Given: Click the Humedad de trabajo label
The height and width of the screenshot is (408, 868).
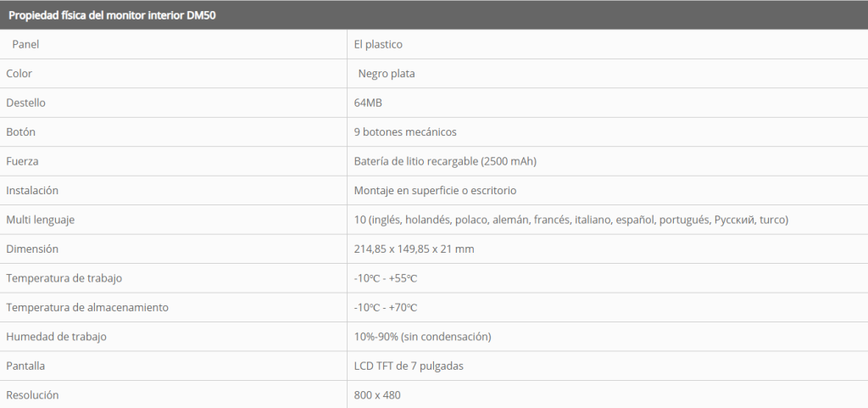Looking at the screenshot, I should (x=56, y=337).
